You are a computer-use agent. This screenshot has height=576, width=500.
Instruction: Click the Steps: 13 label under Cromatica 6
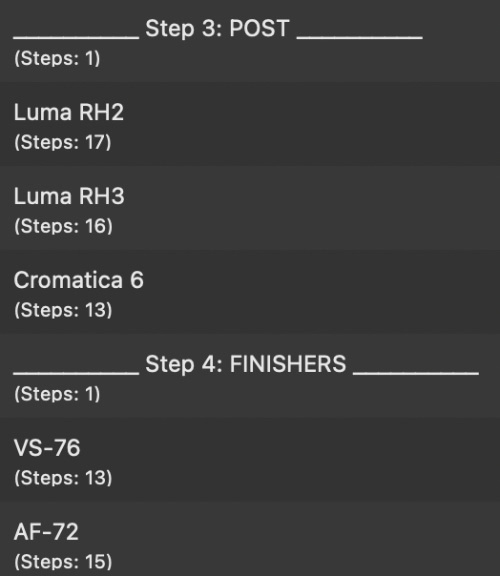[x=63, y=310]
